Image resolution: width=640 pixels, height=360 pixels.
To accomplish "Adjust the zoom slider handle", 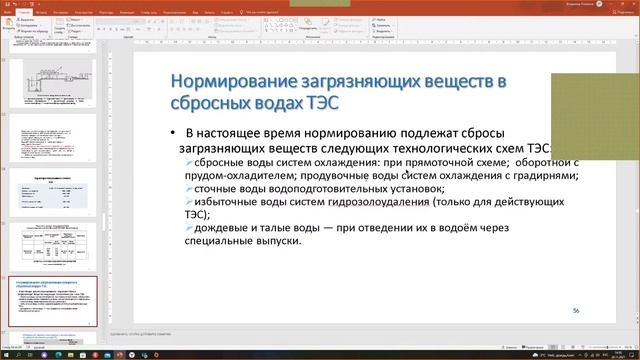I will (607, 347).
